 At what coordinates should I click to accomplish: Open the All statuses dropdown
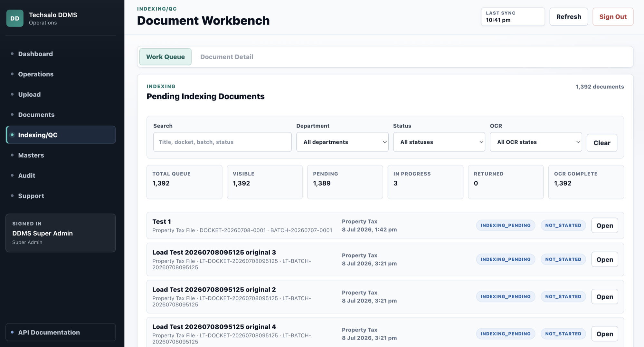(x=439, y=142)
